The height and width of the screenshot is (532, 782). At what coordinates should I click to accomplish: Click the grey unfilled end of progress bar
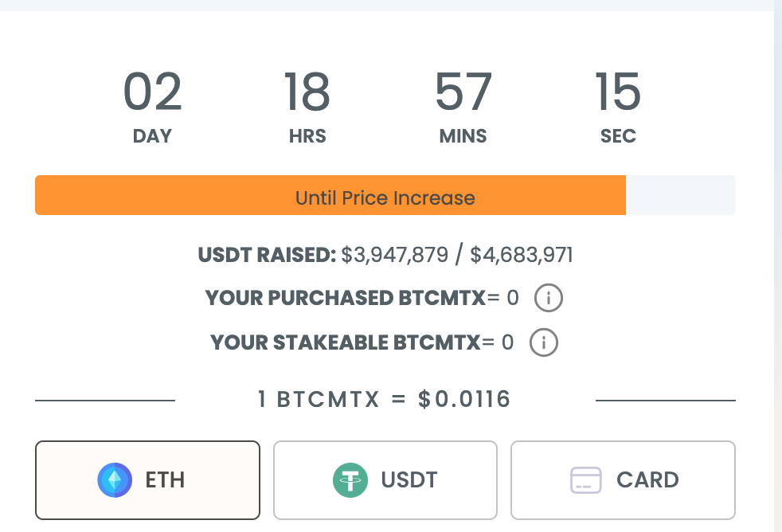(681, 195)
